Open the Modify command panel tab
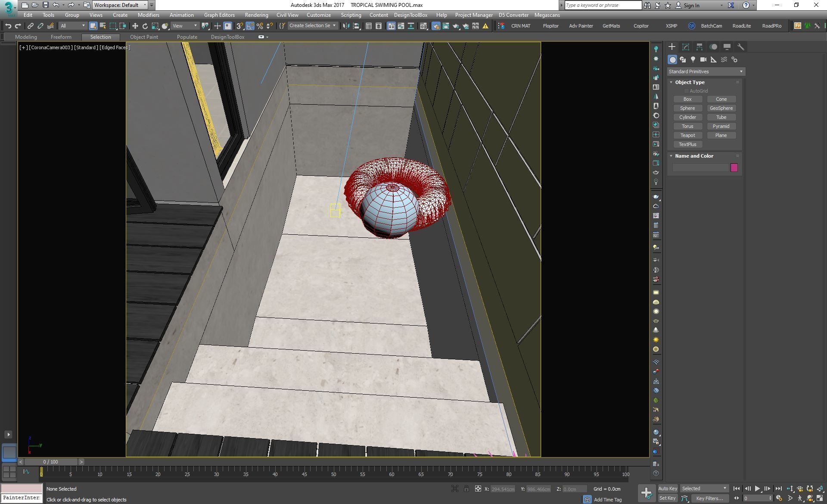Screen dimensions: 827x504 686,47
